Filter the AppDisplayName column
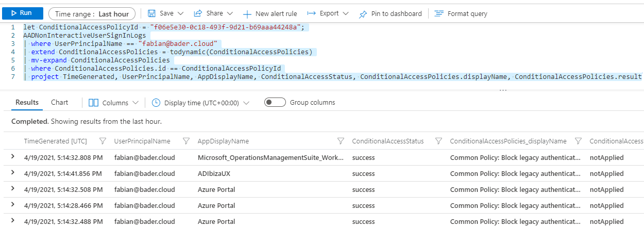This screenshot has width=644, height=227. click(x=341, y=141)
